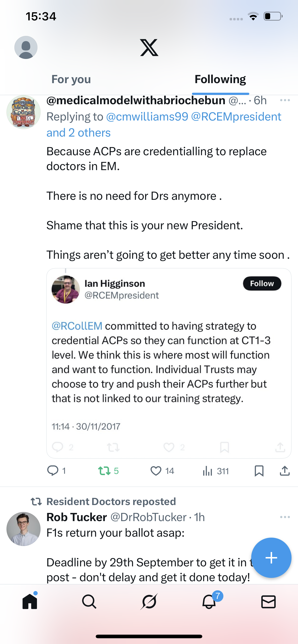View analytics showing 311 views
Image resolution: width=298 pixels, height=644 pixels.
[208, 471]
